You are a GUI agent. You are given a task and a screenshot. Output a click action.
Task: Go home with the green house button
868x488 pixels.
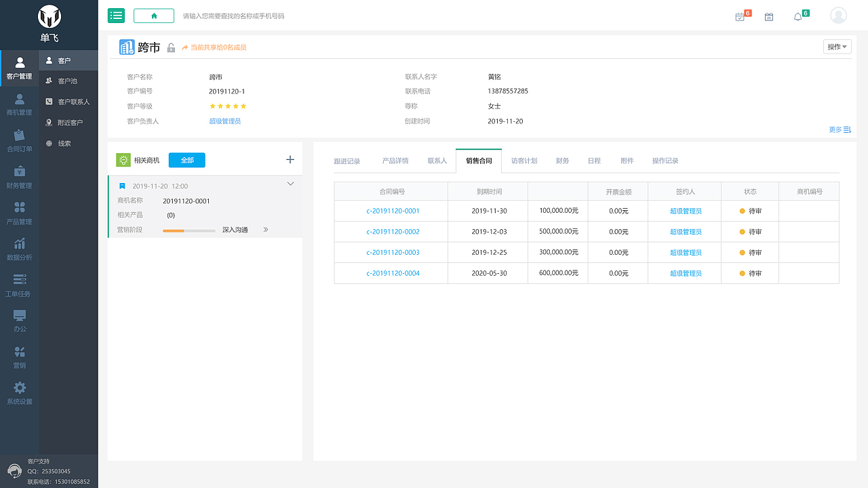[153, 15]
